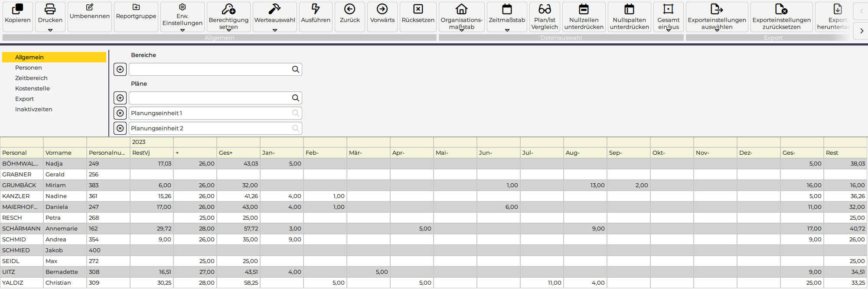
Task: Open the Werteauswahl dropdown
Action: coord(275,30)
